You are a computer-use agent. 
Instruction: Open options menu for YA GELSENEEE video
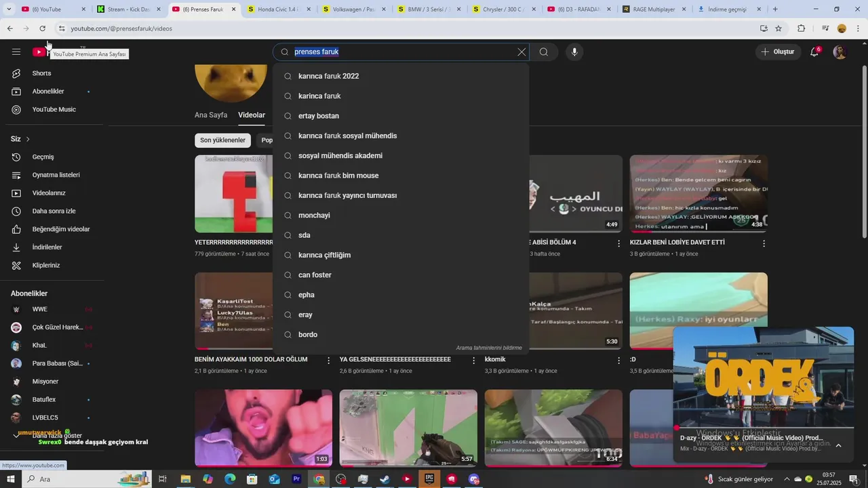coord(474,361)
